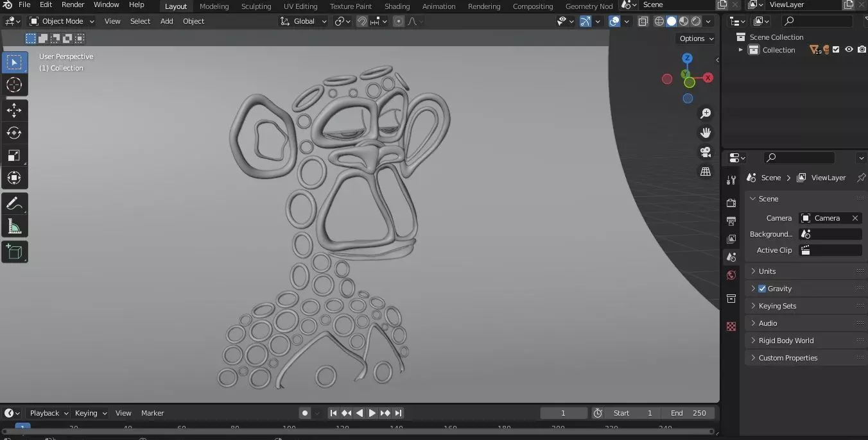Select the Move tool

click(14, 110)
